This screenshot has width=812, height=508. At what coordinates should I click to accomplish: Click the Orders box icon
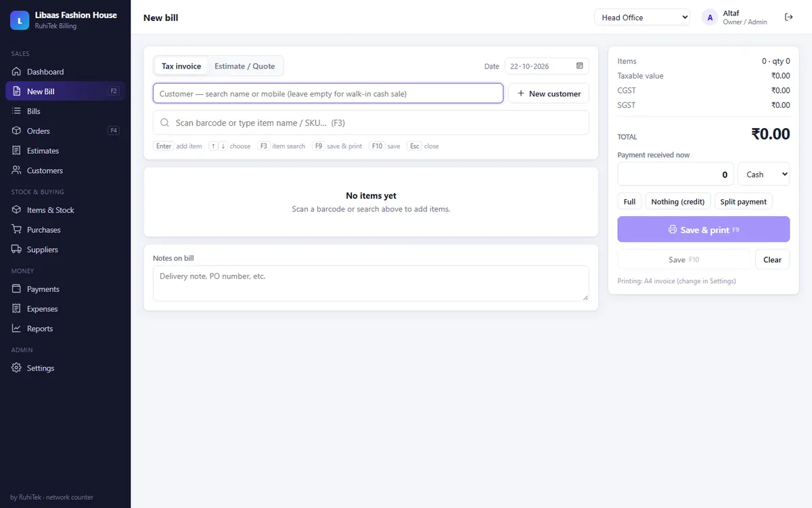[x=16, y=131]
